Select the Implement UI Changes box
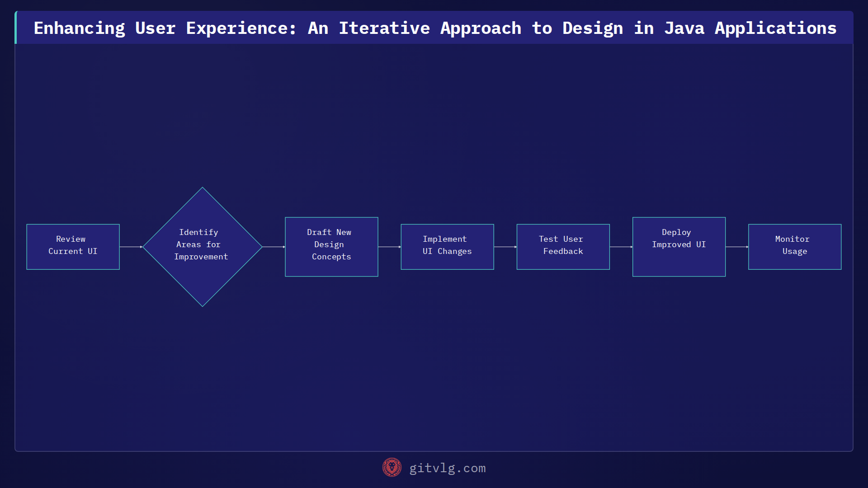 click(447, 247)
